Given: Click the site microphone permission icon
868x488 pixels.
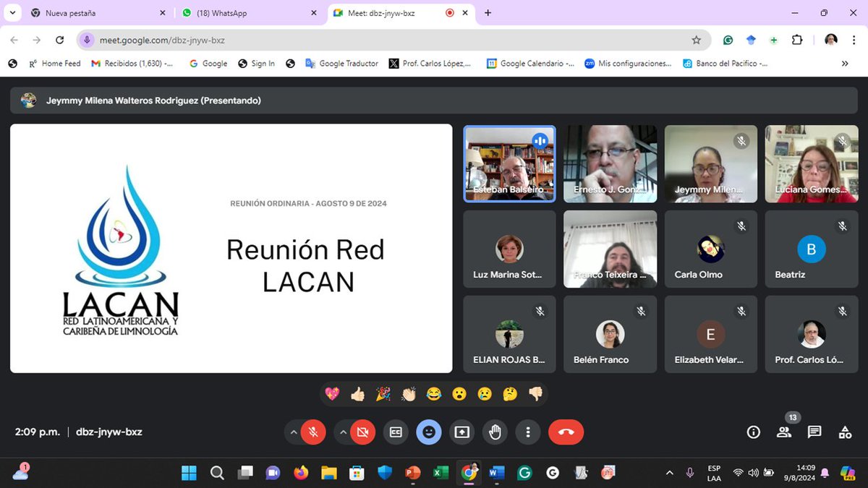Looking at the screenshot, I should pyautogui.click(x=87, y=40).
